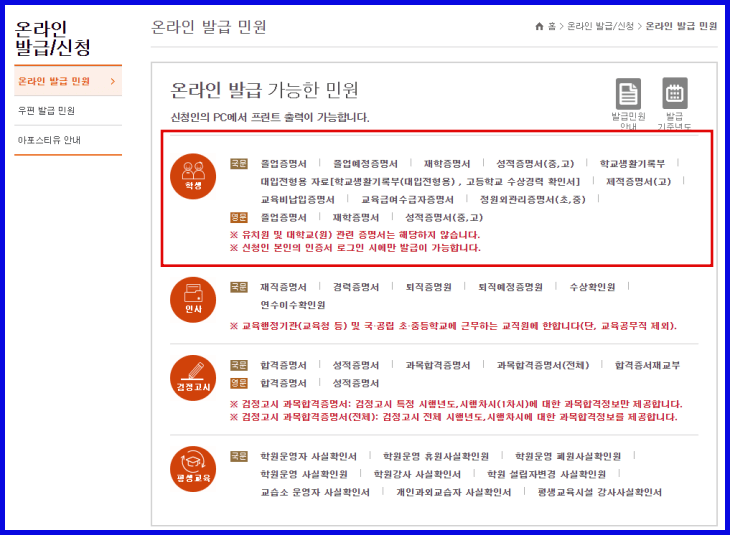Open 학원운영 휴원사실확인원 link
Viewport: 730px width, 535px height.
(436, 456)
